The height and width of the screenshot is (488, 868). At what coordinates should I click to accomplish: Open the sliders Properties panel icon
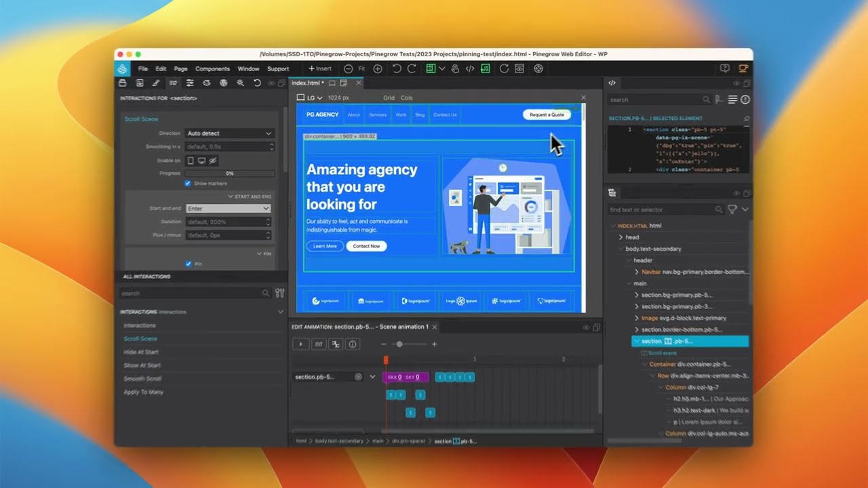(x=190, y=83)
